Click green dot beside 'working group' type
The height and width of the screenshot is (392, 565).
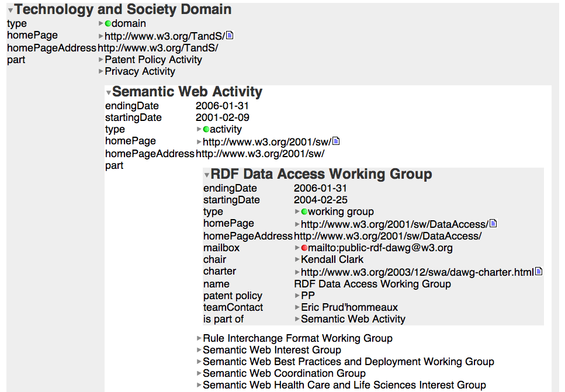(x=304, y=211)
